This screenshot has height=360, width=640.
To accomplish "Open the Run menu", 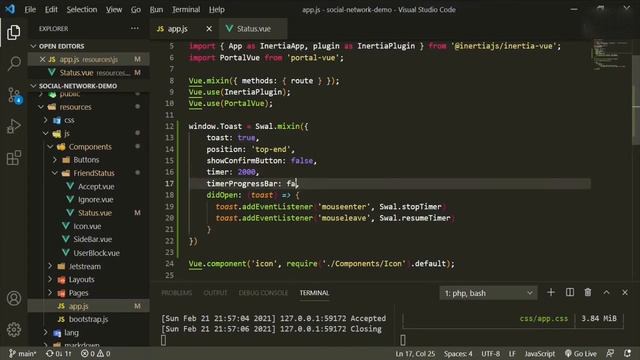I will (x=156, y=9).
